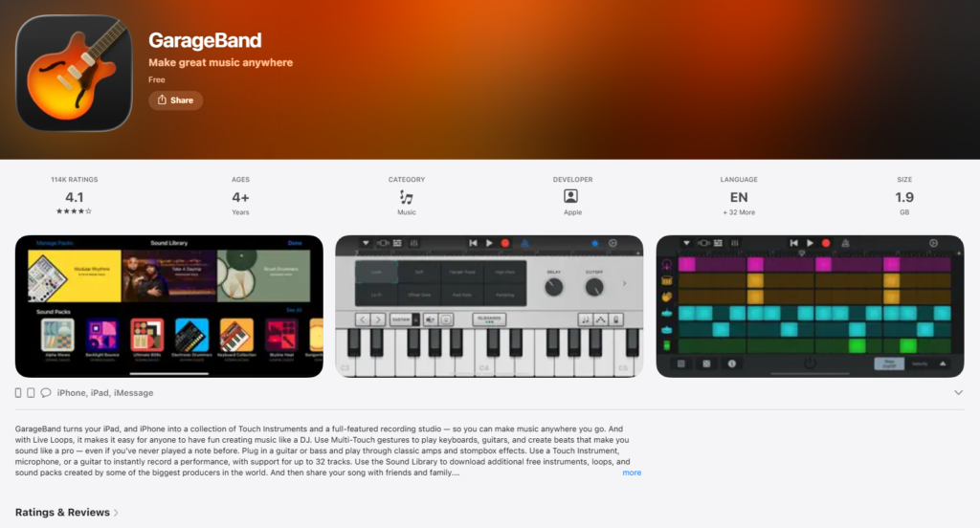Click the iMessage speech bubble icon
The height and width of the screenshot is (528, 980).
point(46,393)
